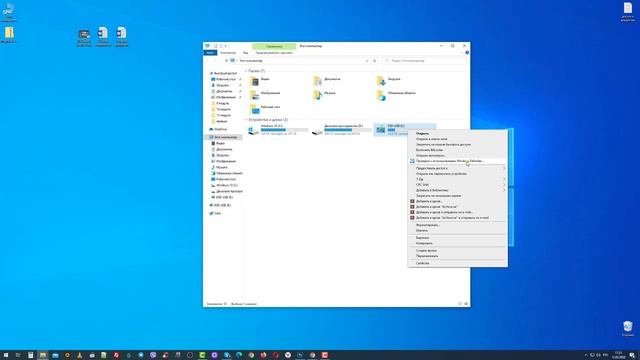Open the Videos folder icon in Folders section
The width and height of the screenshot is (640, 360).
pyautogui.click(x=254, y=82)
